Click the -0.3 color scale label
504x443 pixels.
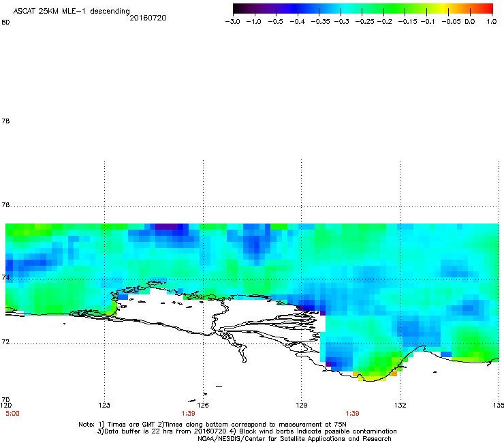click(x=341, y=22)
